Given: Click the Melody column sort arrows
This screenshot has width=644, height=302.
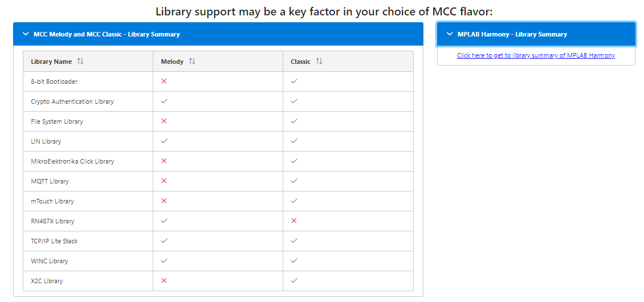Looking at the screenshot, I should point(192,62).
